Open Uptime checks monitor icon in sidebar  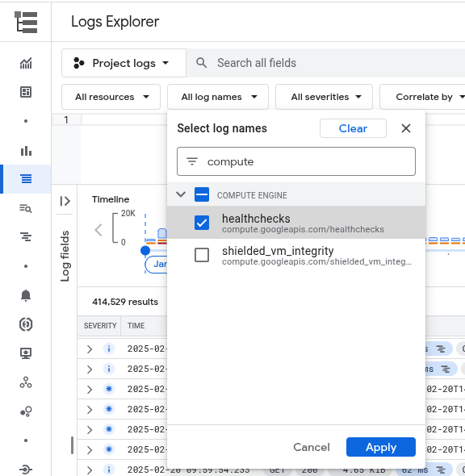(x=26, y=353)
